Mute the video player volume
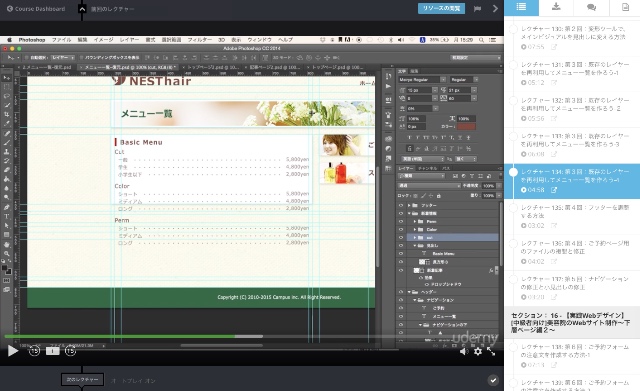640x391 pixels. [464, 351]
